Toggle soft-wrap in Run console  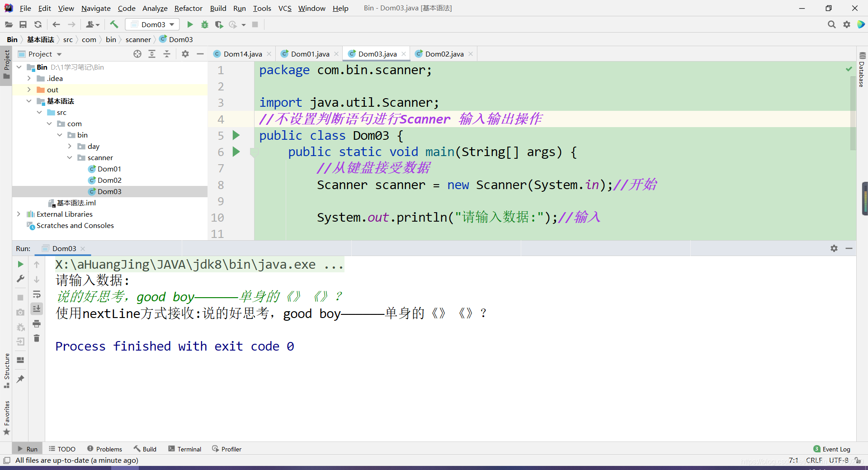37,294
